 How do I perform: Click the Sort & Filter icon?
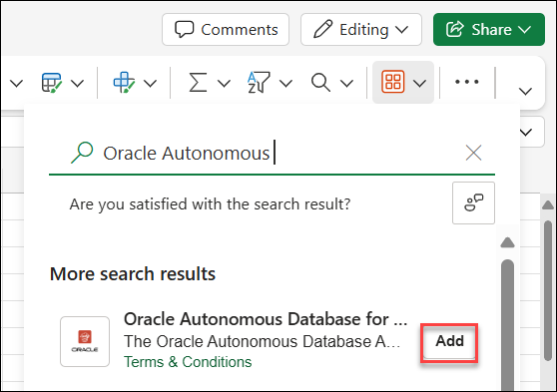(259, 83)
